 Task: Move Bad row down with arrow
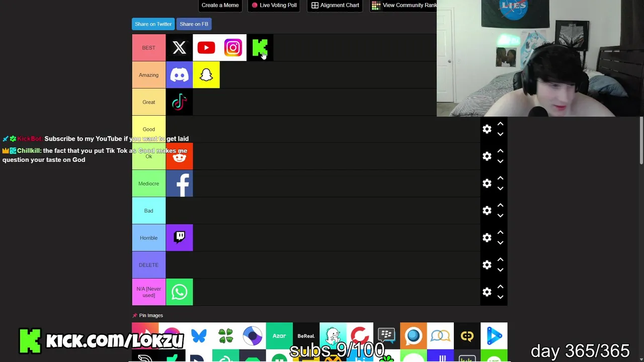(500, 216)
